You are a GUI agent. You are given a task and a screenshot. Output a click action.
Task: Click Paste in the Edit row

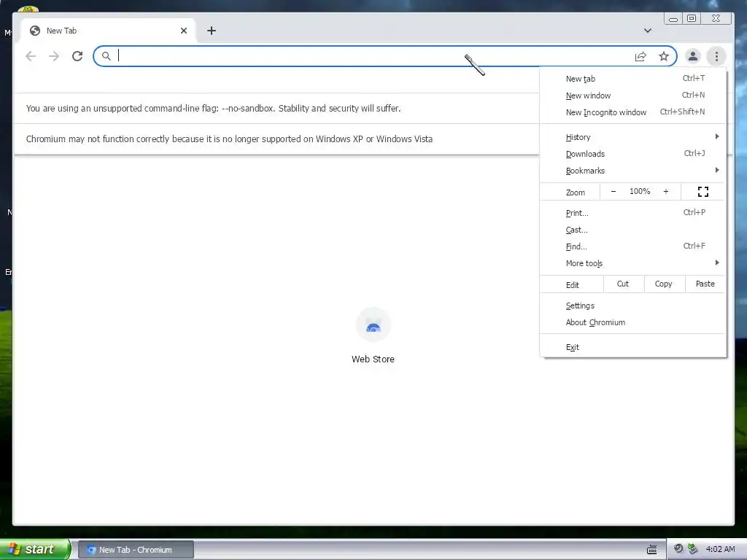(x=705, y=284)
